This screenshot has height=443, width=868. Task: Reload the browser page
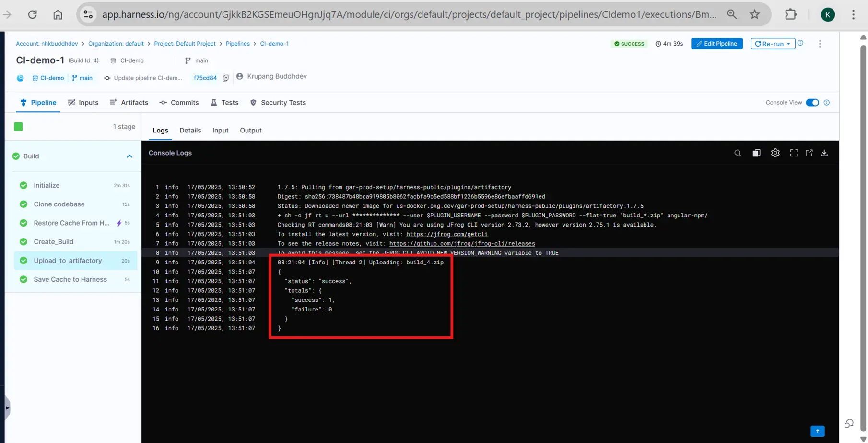click(x=33, y=14)
